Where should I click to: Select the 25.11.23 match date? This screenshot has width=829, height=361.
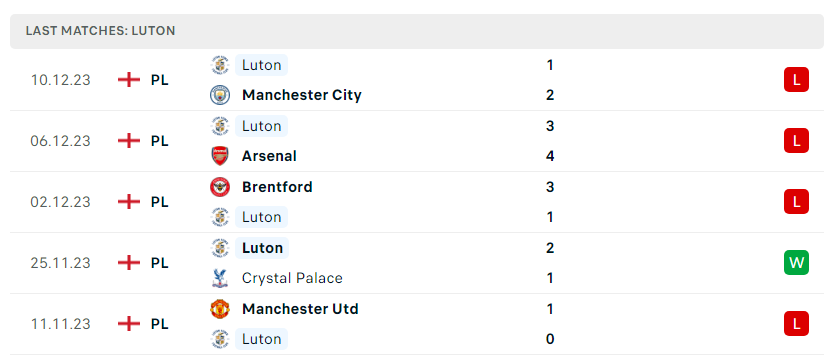(x=60, y=263)
